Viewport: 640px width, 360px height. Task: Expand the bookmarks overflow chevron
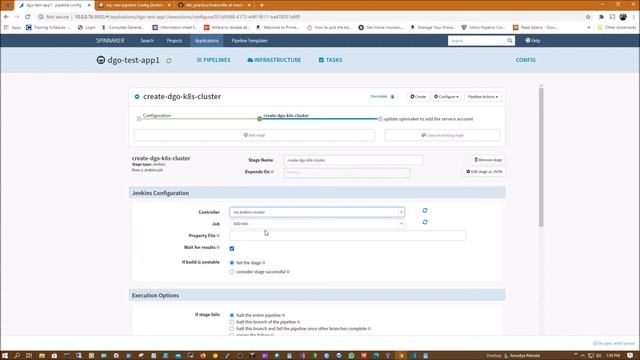pos(589,27)
